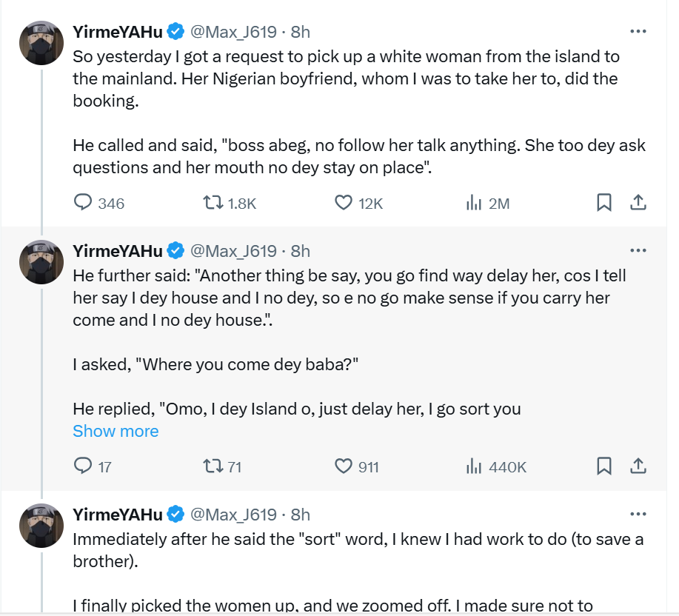Click the verified badge next to YirmeYAHu
This screenshot has height=616, width=679.
(175, 31)
